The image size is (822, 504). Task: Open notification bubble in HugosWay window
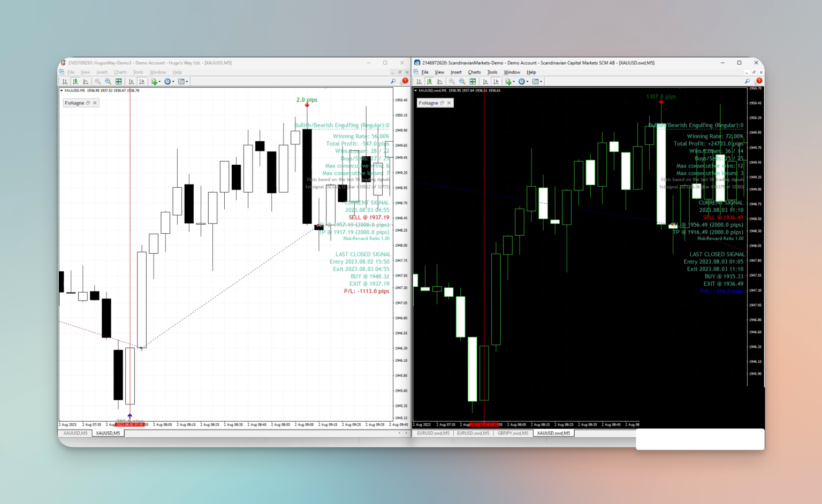pos(405,81)
